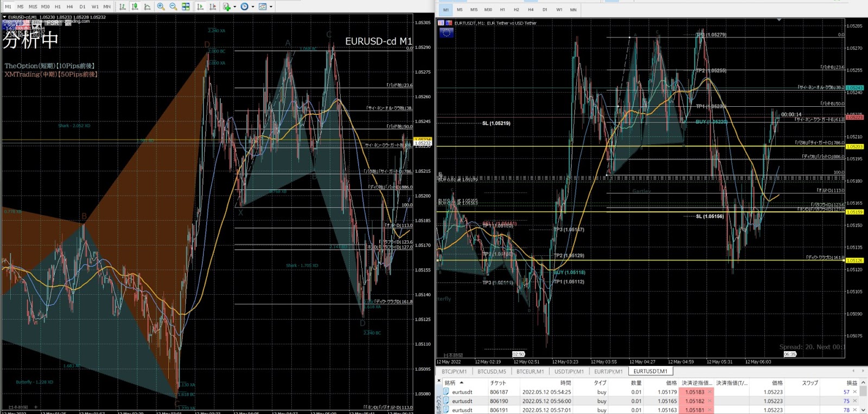Open the indicators list dropdown arrow
The image size is (868, 414).
pos(234,7)
